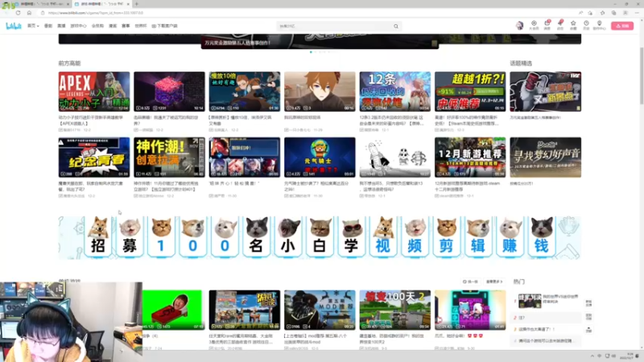Switch to the first browser tab
The width and height of the screenshot is (644, 362).
pyautogui.click(x=40, y=4)
